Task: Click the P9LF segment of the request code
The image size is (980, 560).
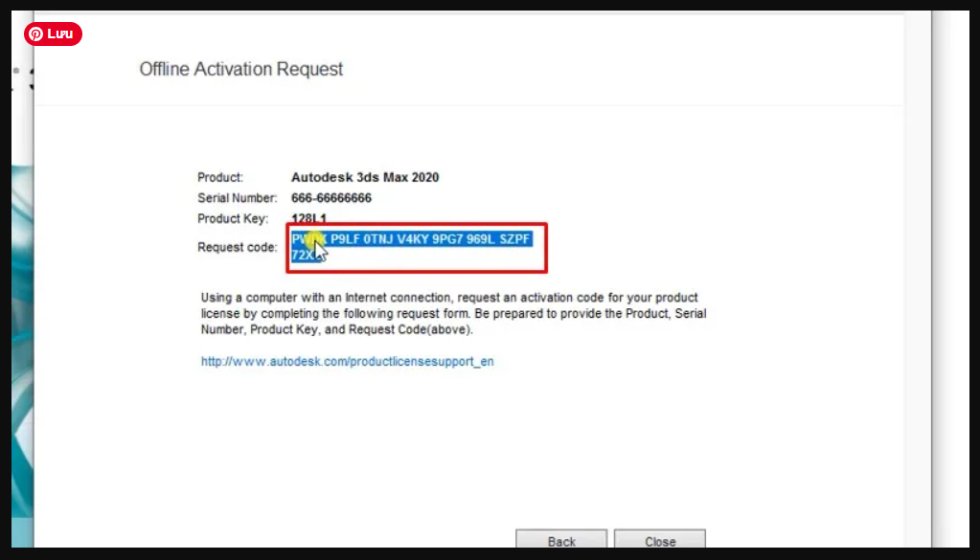Action: pos(348,239)
